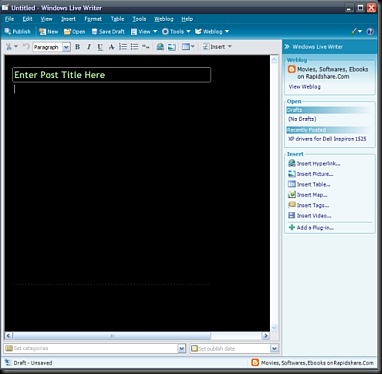This screenshot has width=382, height=374.
Task: Click Insert Tags in the sidebar
Action: click(313, 205)
